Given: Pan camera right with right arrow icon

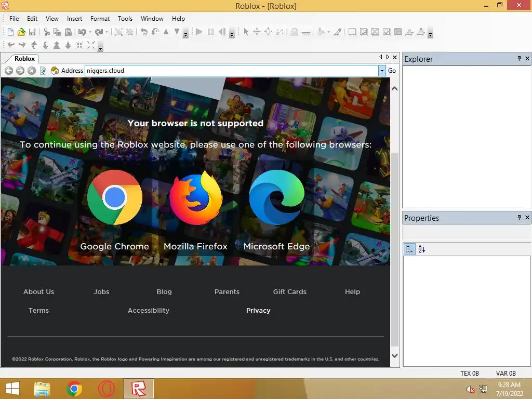Looking at the screenshot, I should [22, 45].
